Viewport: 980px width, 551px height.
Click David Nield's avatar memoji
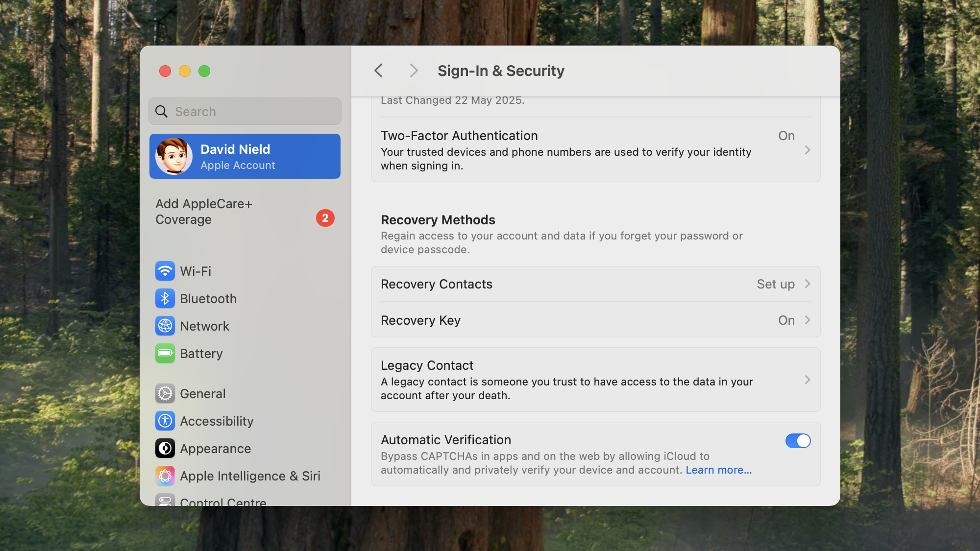[173, 156]
